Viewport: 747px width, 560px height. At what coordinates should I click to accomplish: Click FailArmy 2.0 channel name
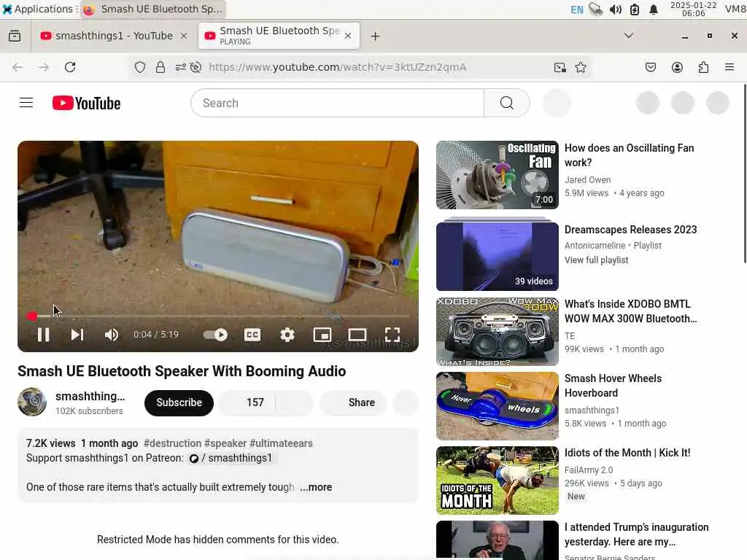589,470
